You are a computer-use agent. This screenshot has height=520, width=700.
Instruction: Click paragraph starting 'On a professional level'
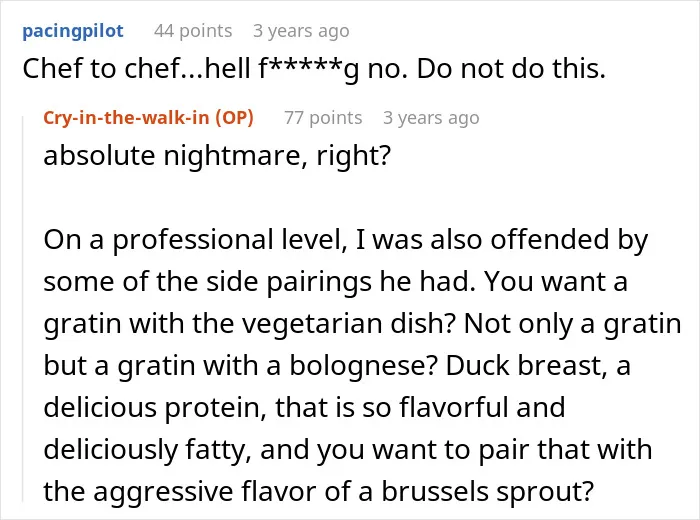coord(362,365)
